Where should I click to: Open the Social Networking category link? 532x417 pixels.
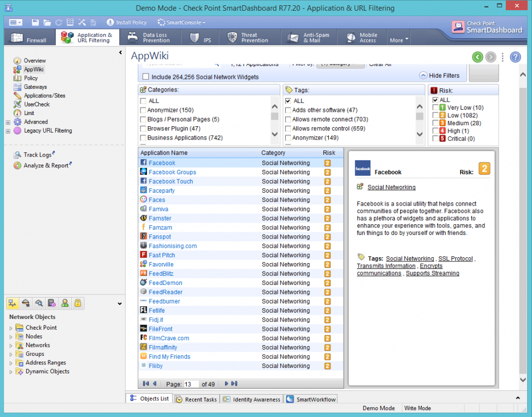tap(391, 187)
